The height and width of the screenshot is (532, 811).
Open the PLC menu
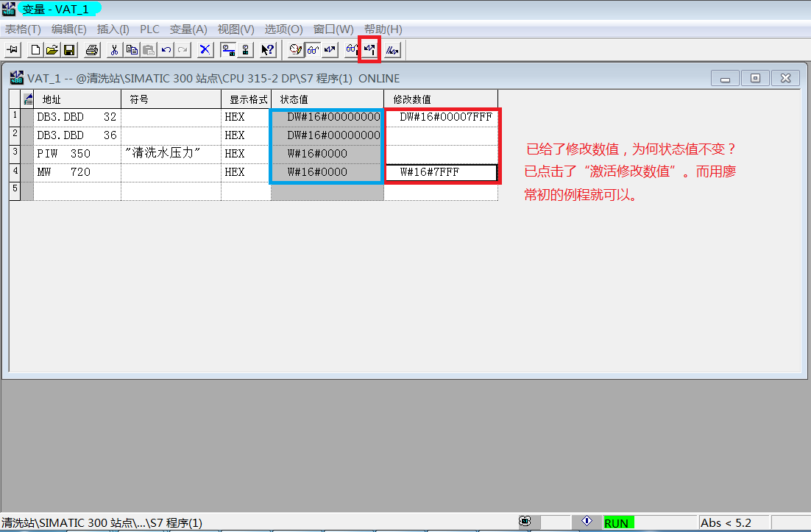(149, 29)
